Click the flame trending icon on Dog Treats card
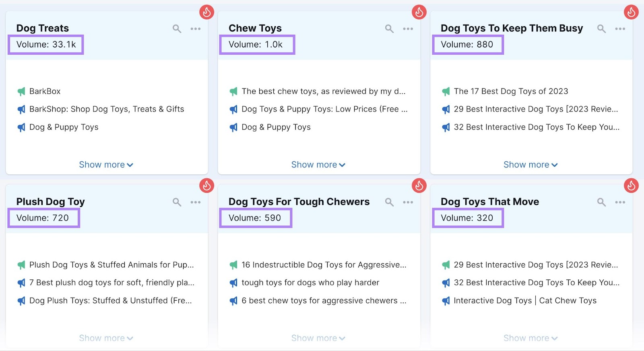The height and width of the screenshot is (351, 644). (x=207, y=12)
